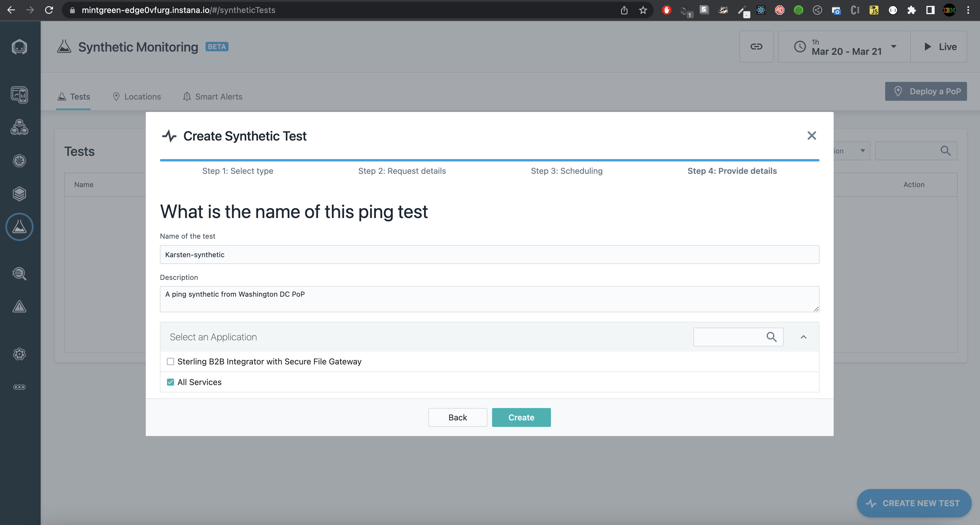Open Infrastructure stacked layers sidebar icon

[x=19, y=194]
